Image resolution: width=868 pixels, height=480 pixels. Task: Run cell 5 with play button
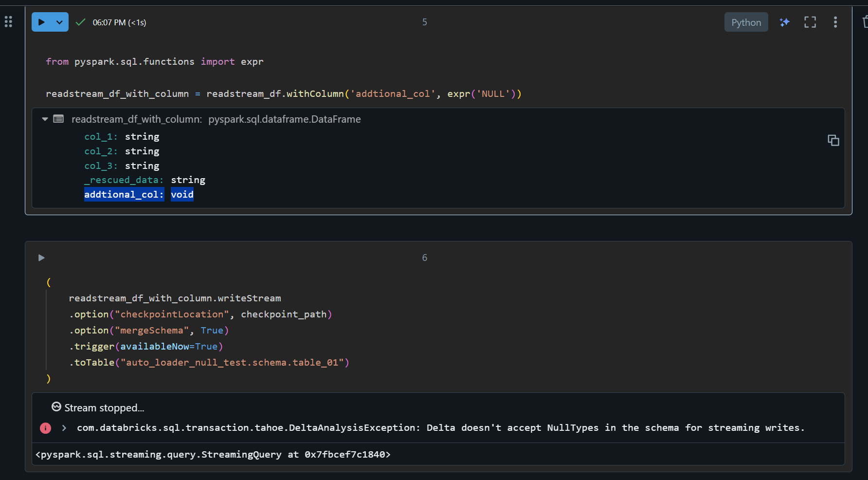[x=42, y=22]
